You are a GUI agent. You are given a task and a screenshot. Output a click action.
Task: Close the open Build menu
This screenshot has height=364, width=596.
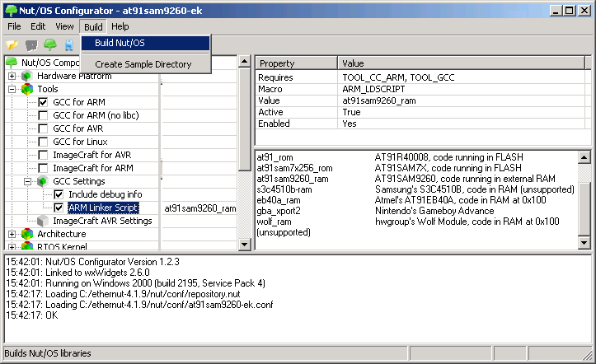[93, 27]
